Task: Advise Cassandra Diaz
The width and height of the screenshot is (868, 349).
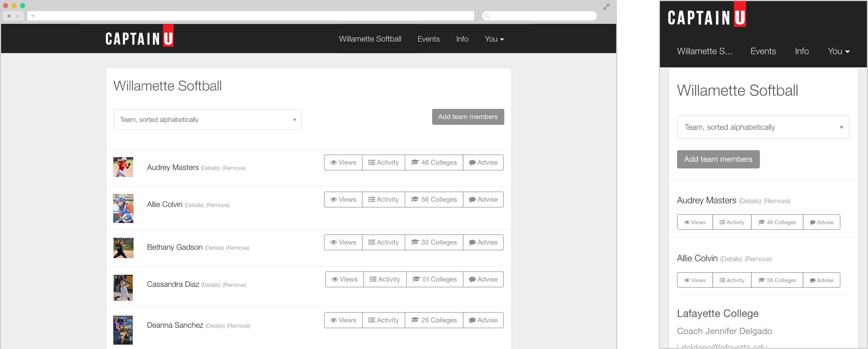Action: click(x=483, y=279)
